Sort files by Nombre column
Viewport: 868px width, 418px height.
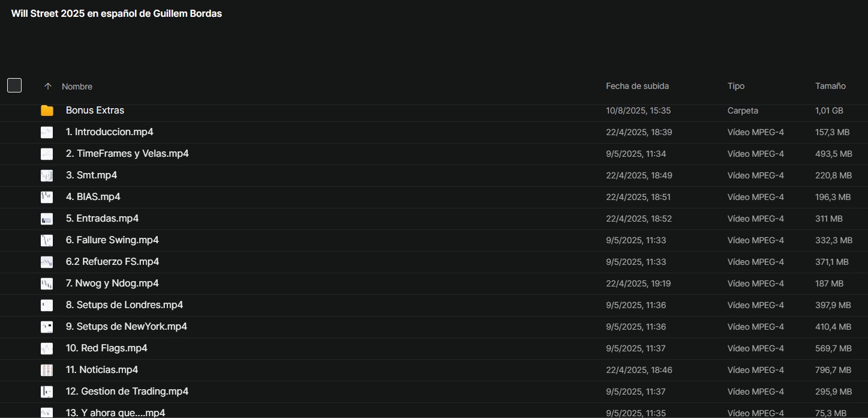click(x=77, y=86)
